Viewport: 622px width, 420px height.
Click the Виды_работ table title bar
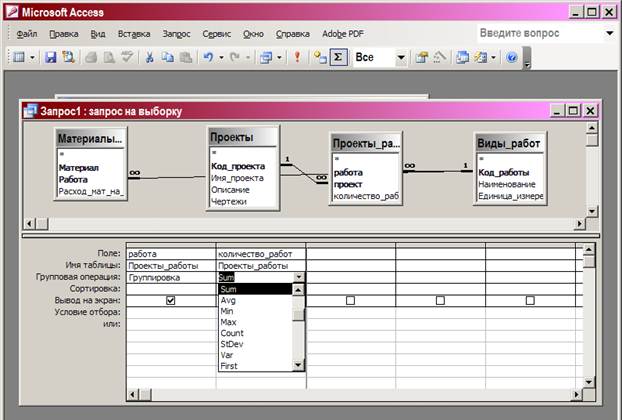pos(509,143)
